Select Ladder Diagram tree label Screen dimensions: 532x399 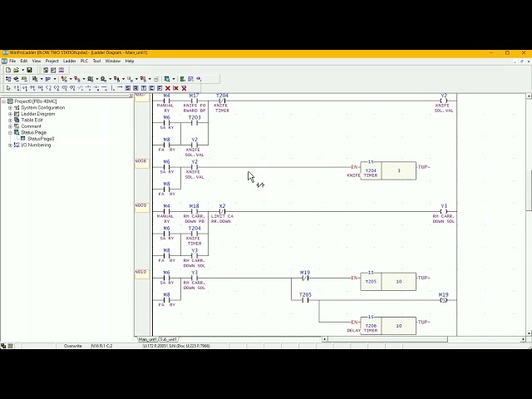tap(37, 114)
